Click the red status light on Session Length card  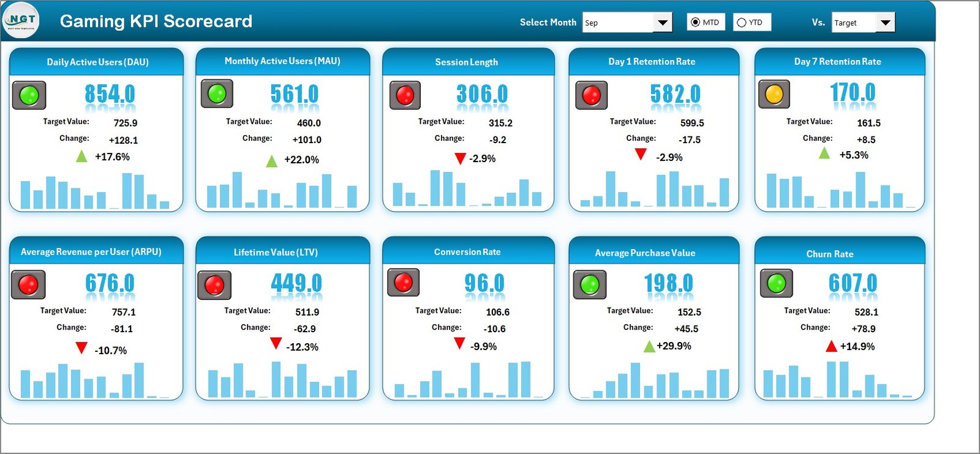coord(405,95)
